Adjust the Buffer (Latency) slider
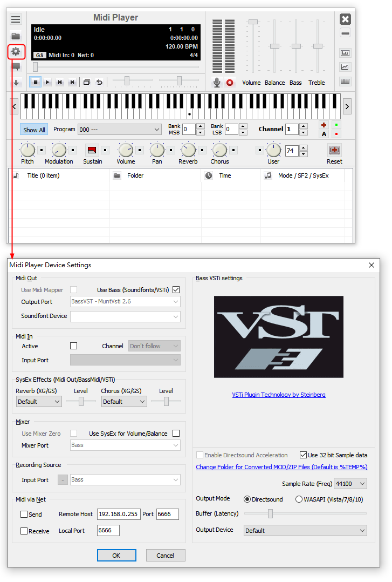 270,513
